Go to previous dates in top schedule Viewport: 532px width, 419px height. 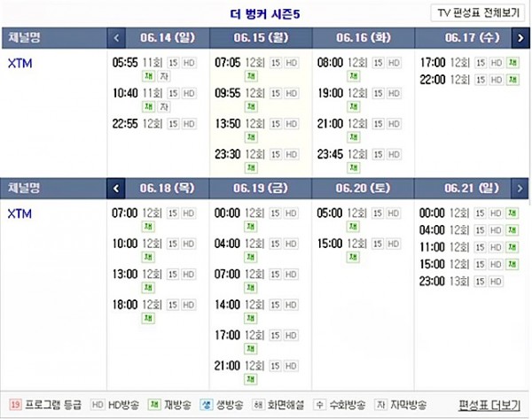116,38
